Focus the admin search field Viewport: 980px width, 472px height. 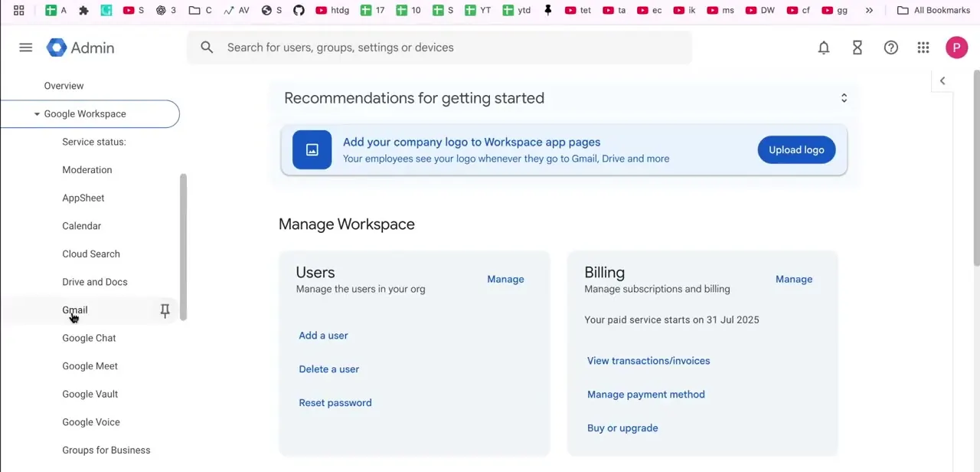tap(439, 48)
